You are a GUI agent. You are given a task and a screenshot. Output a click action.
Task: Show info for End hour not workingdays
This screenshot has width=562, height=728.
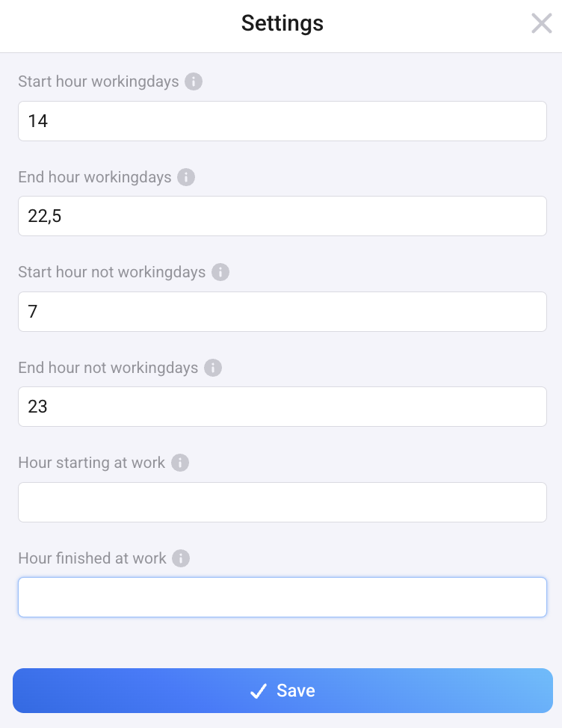pyautogui.click(x=213, y=368)
